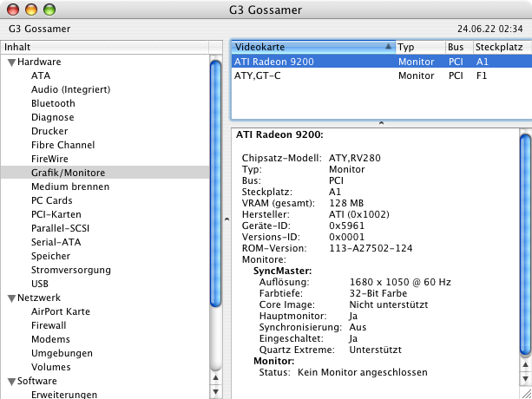Select the ATI Radeon 9200 row
The image size is (532, 399).
click(x=382, y=62)
